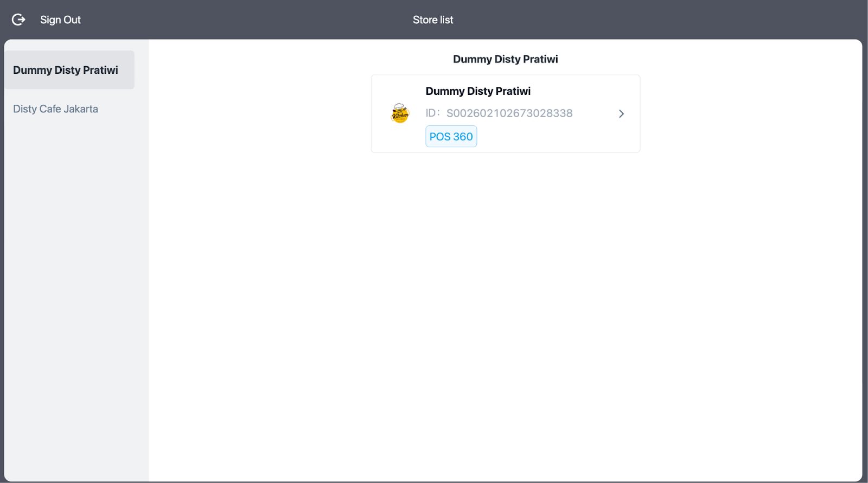Click the "ID:" label in card
868x483 pixels.
click(x=432, y=113)
